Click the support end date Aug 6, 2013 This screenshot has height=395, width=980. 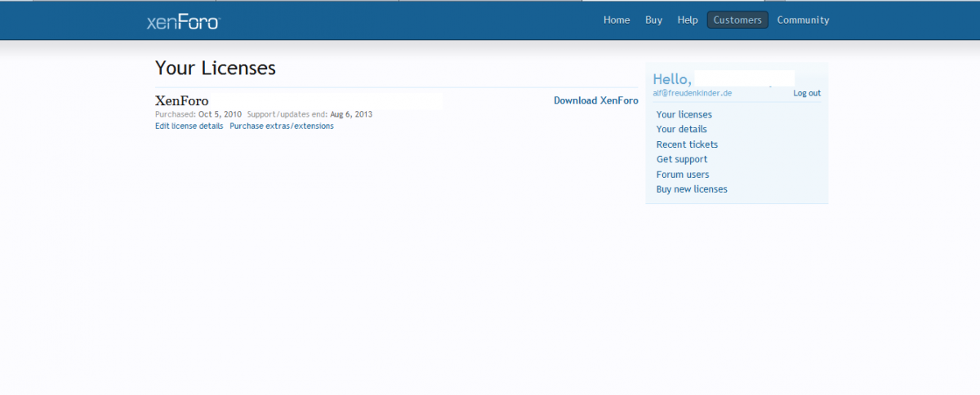pyautogui.click(x=351, y=114)
